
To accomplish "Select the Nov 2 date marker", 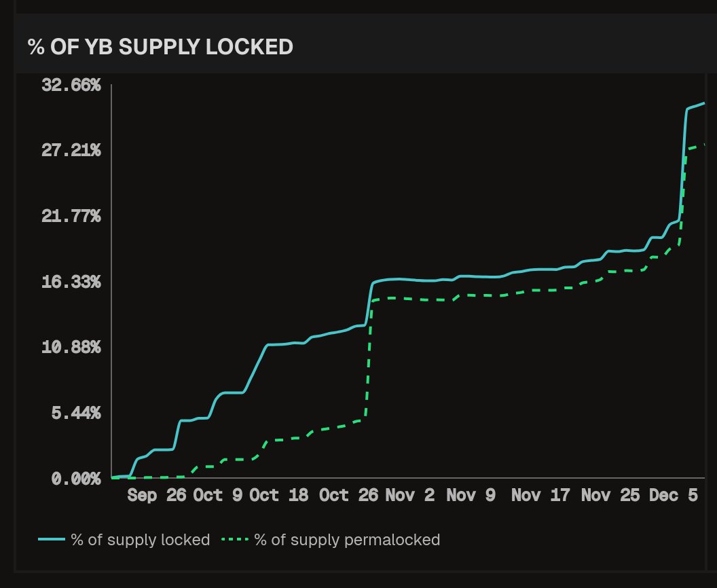I will point(409,496).
